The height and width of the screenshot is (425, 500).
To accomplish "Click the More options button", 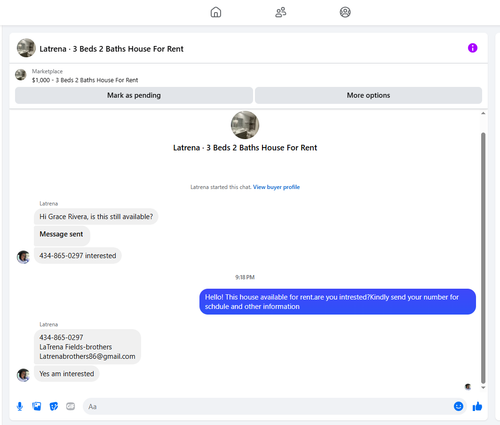I will pyautogui.click(x=368, y=95).
